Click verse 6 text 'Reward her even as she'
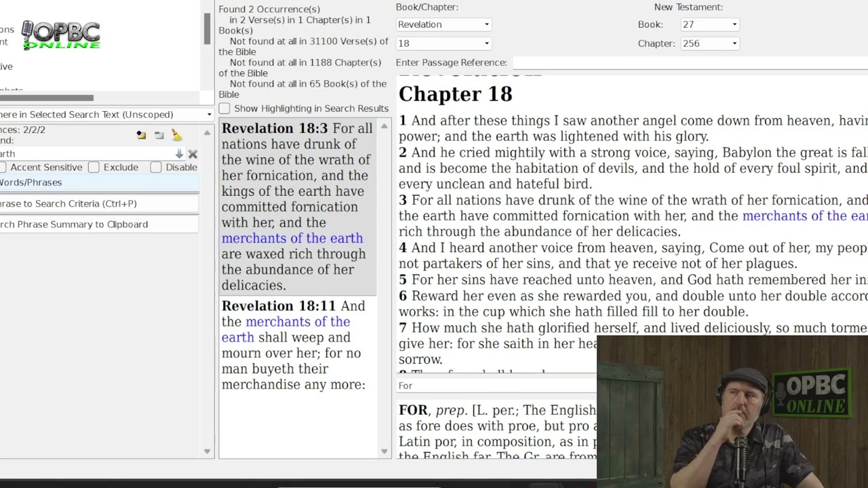The height and width of the screenshot is (488, 868). click(x=484, y=296)
